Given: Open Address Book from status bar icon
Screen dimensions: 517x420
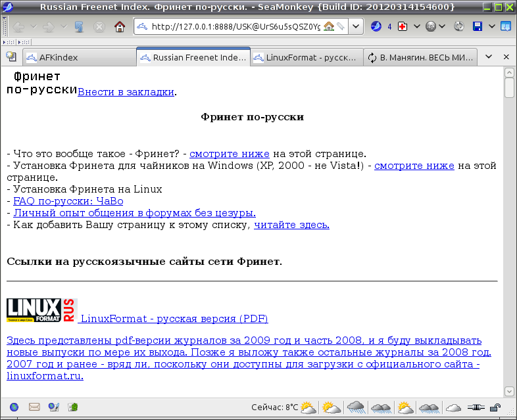Looking at the screenshot, I should tap(73, 408).
